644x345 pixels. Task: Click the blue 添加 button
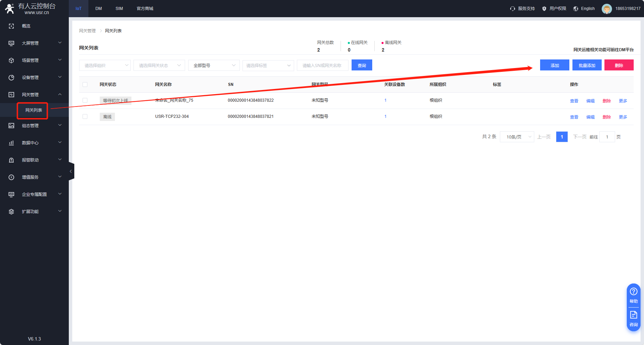(555, 65)
